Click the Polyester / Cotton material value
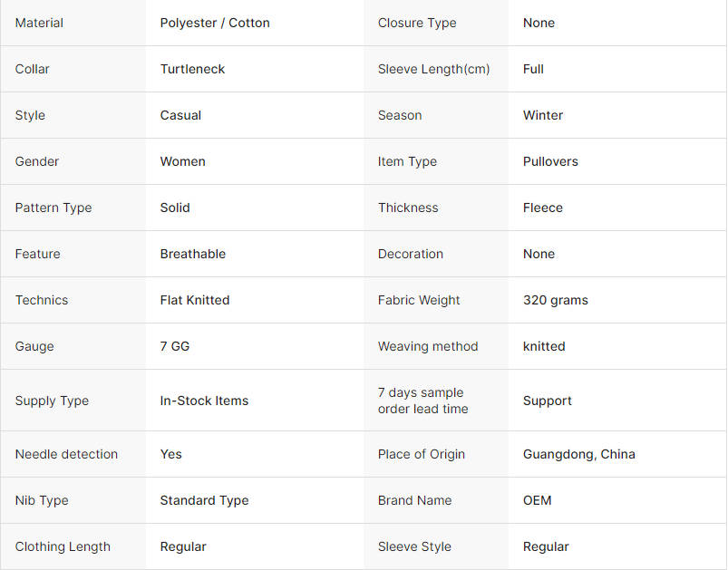The image size is (728, 570). point(215,23)
